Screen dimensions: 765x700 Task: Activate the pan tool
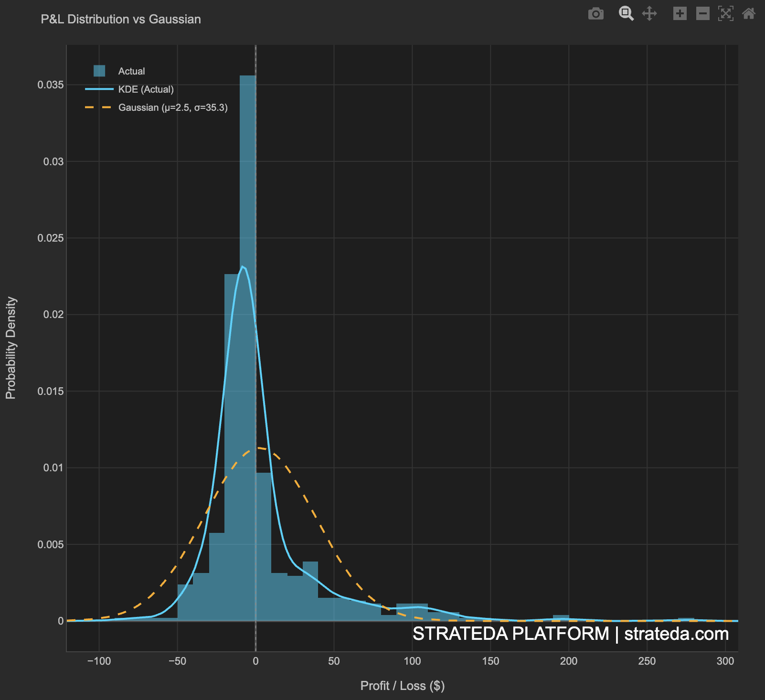[x=650, y=14]
